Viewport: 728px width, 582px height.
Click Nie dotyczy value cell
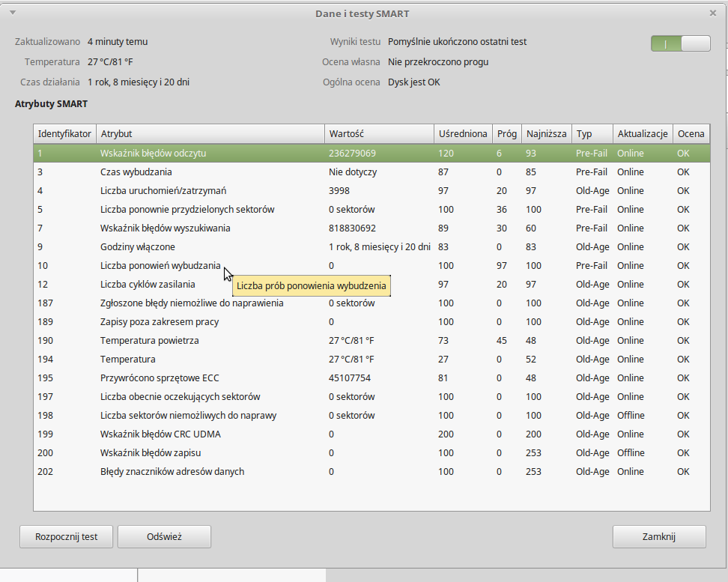tap(353, 172)
